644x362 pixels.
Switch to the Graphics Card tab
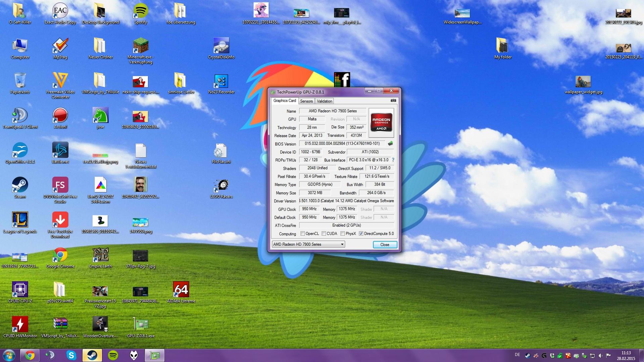(285, 101)
